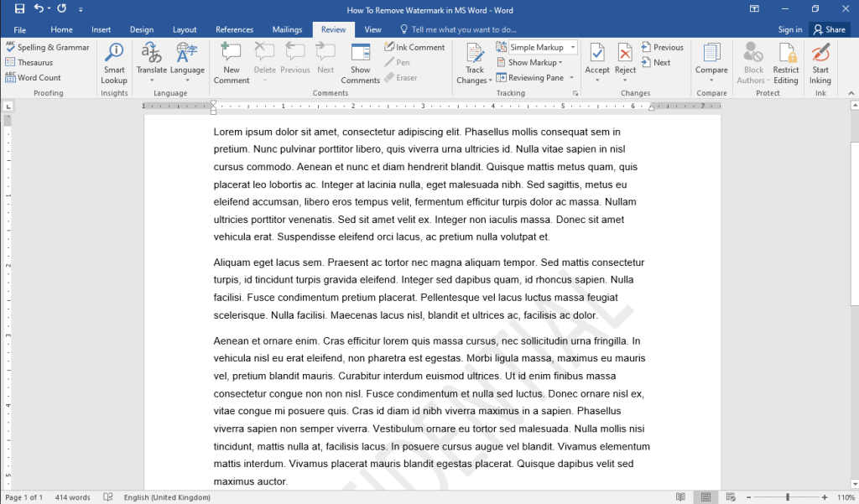The width and height of the screenshot is (859, 504).
Task: Switch to the References tab
Action: pyautogui.click(x=235, y=29)
